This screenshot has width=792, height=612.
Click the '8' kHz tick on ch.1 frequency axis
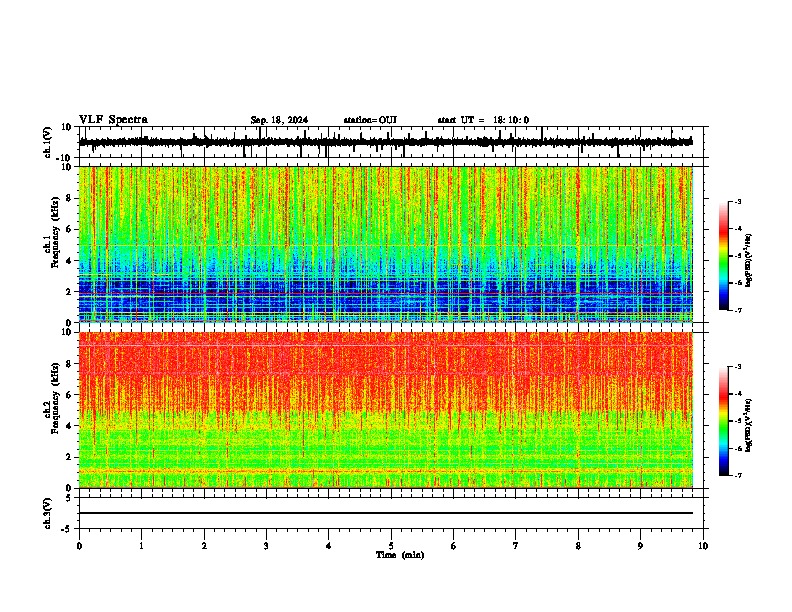point(70,198)
